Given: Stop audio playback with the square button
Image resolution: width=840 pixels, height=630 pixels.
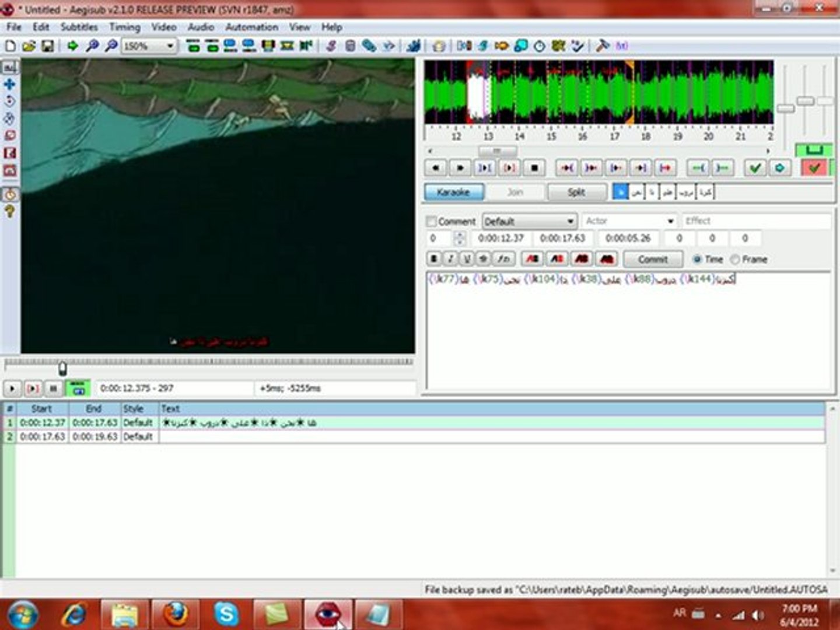Looking at the screenshot, I should click(534, 168).
